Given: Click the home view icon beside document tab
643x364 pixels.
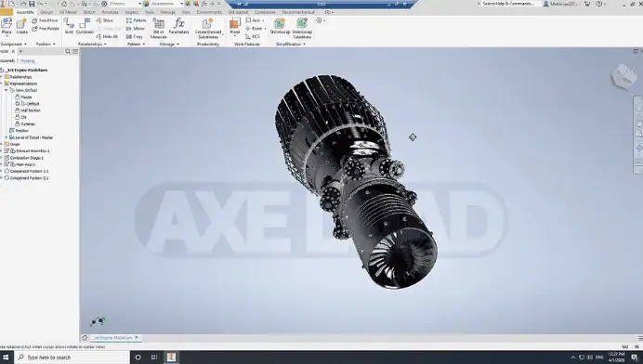Looking at the screenshot, I should click(85, 338).
